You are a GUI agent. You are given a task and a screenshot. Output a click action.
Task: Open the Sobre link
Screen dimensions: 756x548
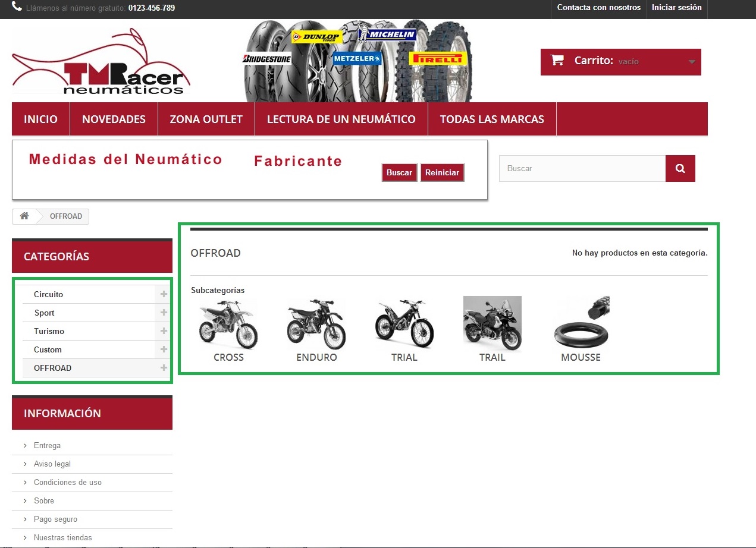(44, 500)
